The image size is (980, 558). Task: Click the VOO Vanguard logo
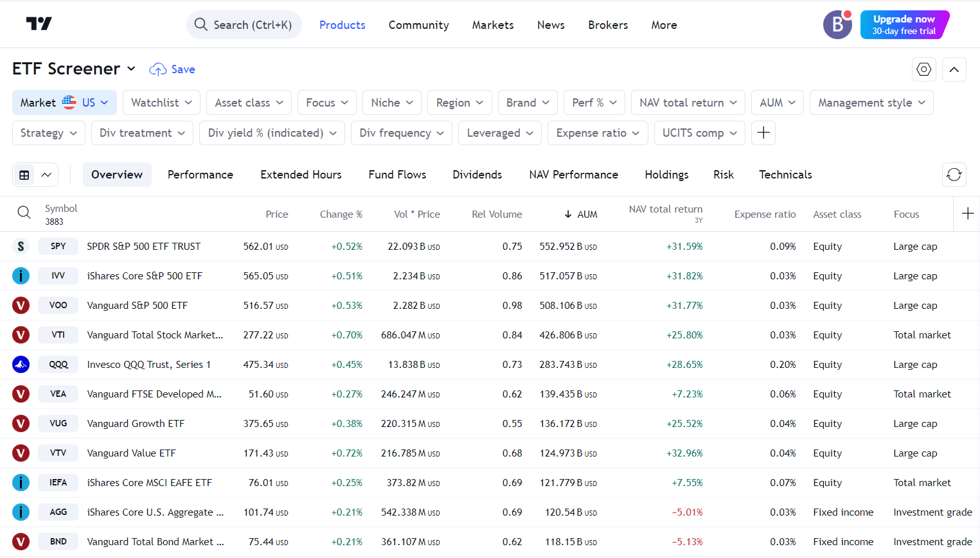coord(21,306)
